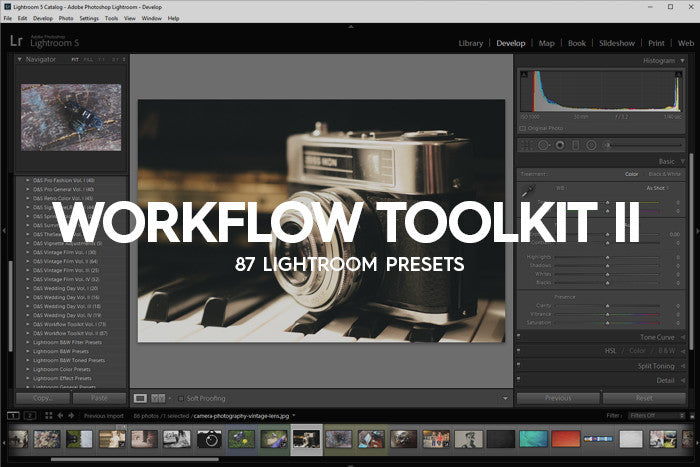Go back with the filmstrip left arrow
Viewport: 700px width, 467px height.
point(60,416)
